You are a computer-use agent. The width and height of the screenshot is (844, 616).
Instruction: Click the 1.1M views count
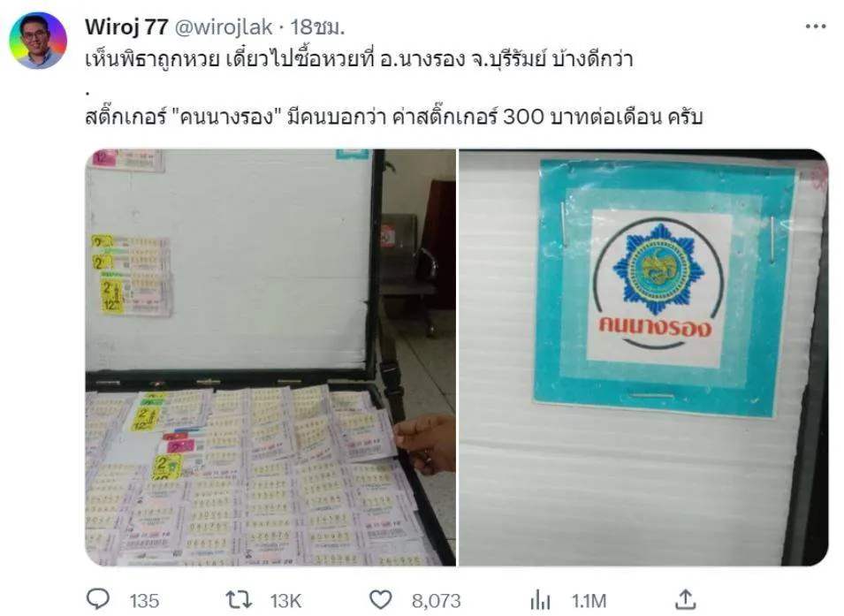coord(589,600)
